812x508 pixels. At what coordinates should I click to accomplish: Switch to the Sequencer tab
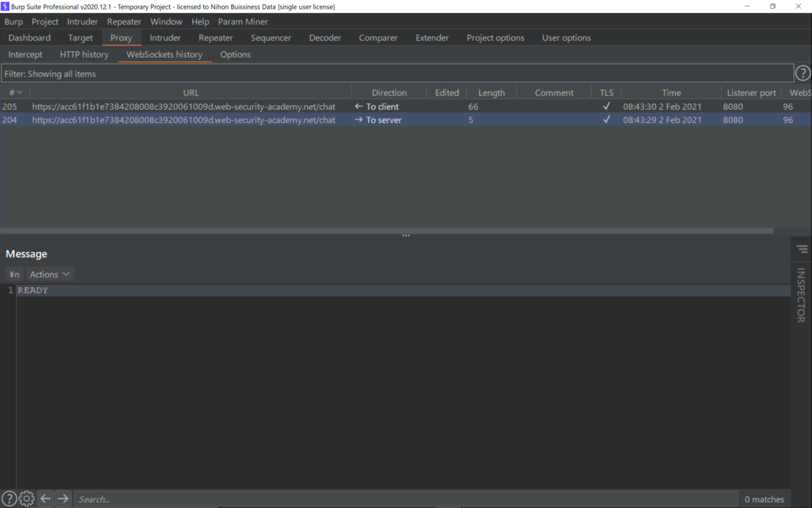pyautogui.click(x=271, y=38)
